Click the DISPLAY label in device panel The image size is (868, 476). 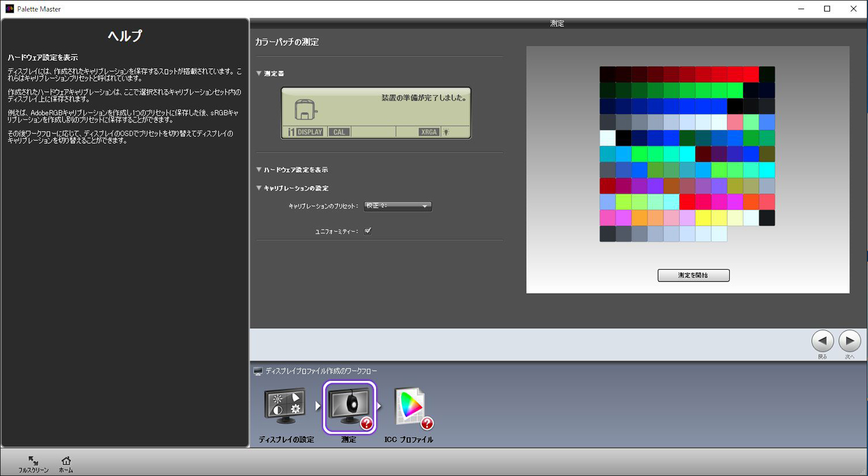(x=310, y=132)
